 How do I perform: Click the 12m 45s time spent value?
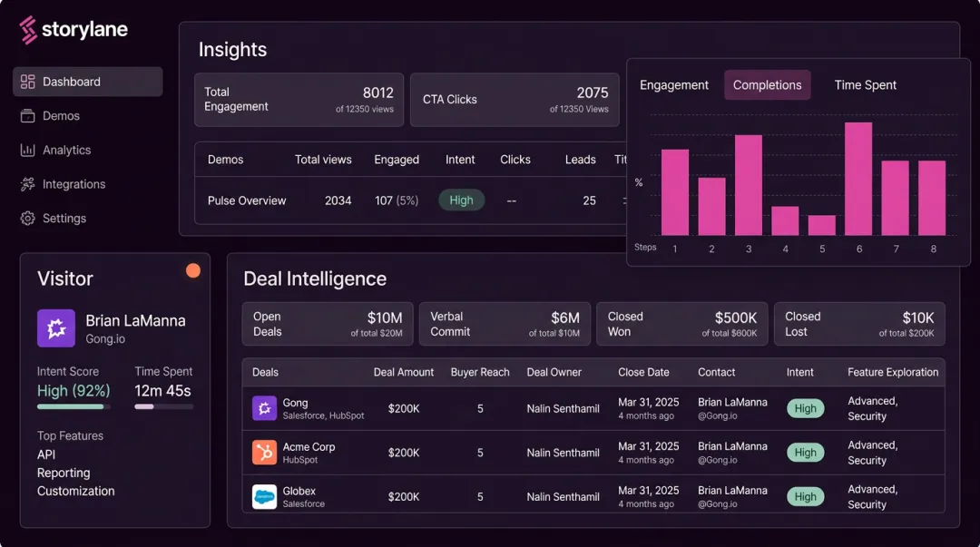tap(162, 391)
